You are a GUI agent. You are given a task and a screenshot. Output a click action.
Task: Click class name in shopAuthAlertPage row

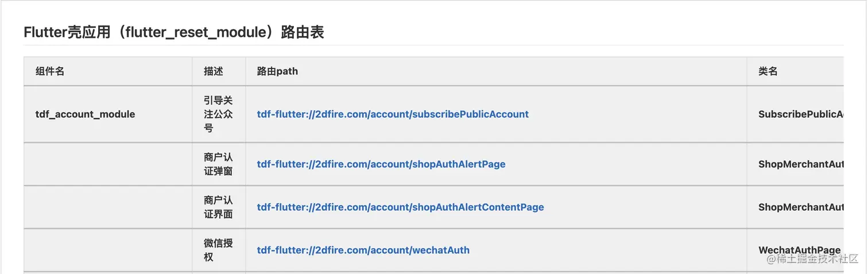pyautogui.click(x=800, y=164)
